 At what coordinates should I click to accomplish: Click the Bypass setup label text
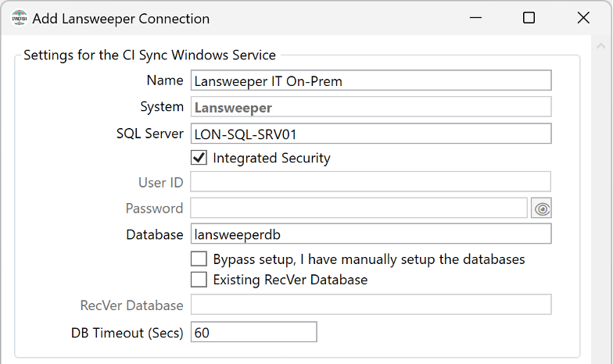[369, 259]
